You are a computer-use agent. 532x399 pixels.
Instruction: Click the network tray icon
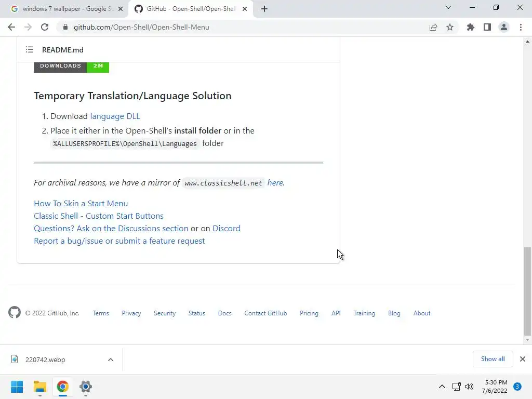tap(456, 387)
